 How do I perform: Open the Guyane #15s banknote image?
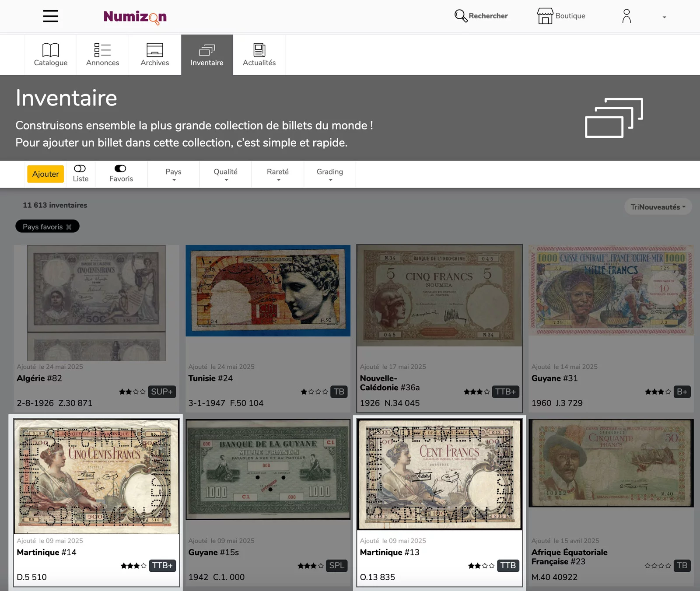click(268, 470)
